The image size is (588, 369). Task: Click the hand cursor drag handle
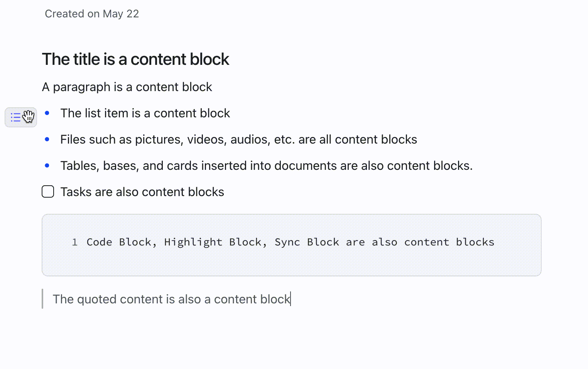(29, 117)
